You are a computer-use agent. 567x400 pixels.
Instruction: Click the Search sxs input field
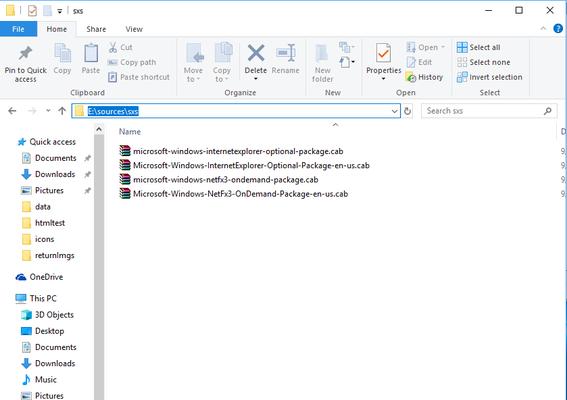[x=484, y=111]
